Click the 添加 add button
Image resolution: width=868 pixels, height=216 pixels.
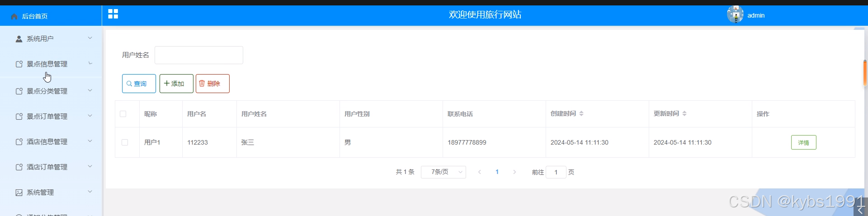click(176, 84)
